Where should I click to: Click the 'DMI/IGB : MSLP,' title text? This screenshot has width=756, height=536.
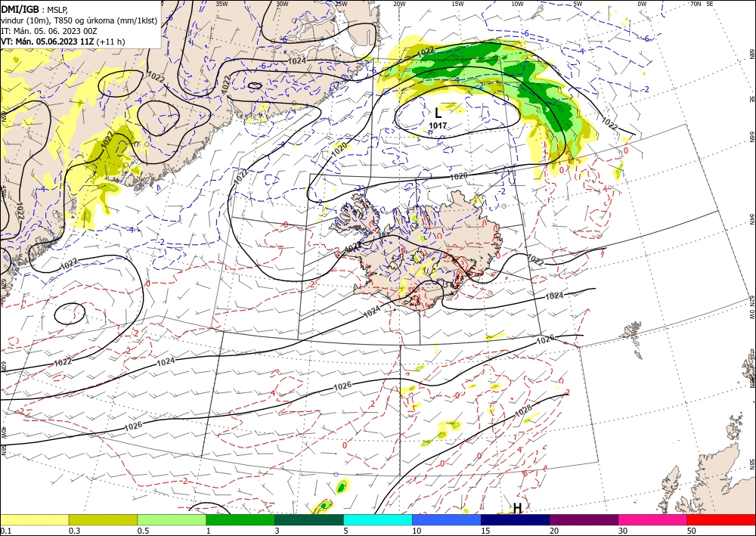pyautogui.click(x=34, y=8)
